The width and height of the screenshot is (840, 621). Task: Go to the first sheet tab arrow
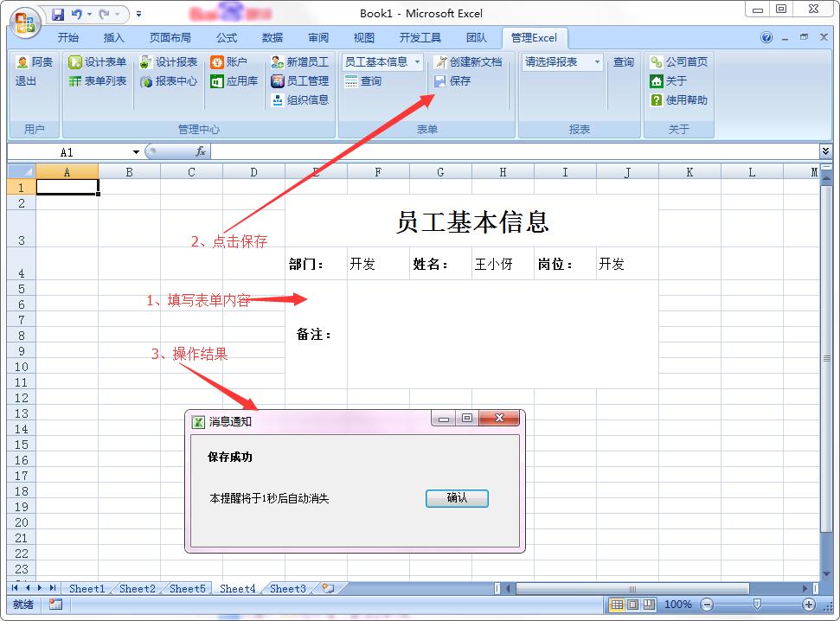point(15,588)
